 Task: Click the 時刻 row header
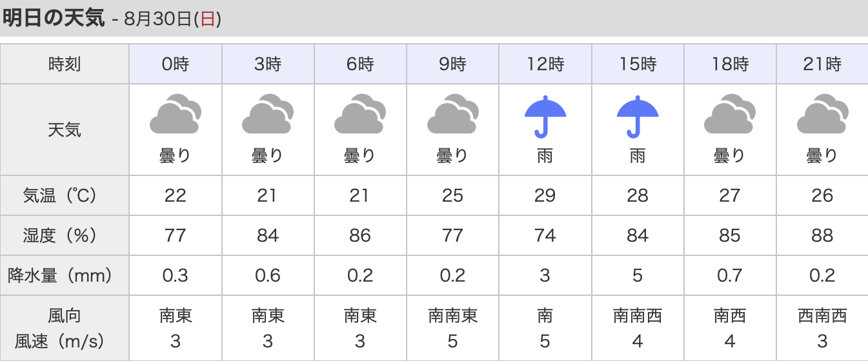pos(65,64)
